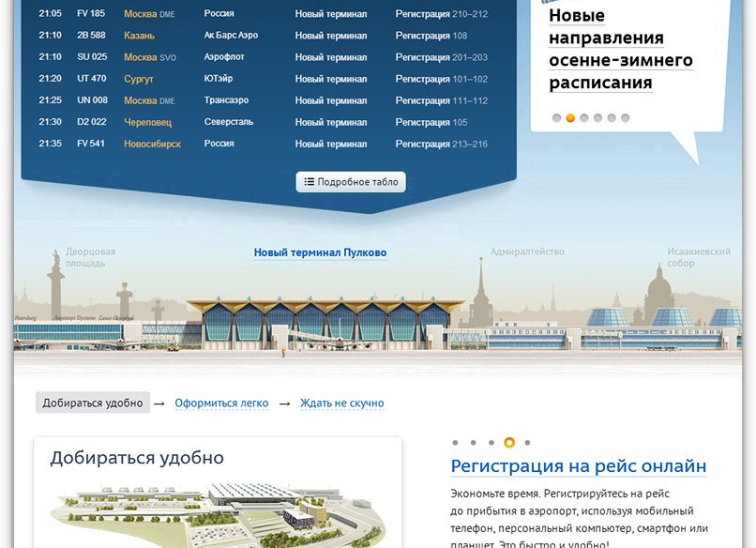The height and width of the screenshot is (548, 756).
Task: Click Регистрация 210–212 status
Action: [x=442, y=14]
